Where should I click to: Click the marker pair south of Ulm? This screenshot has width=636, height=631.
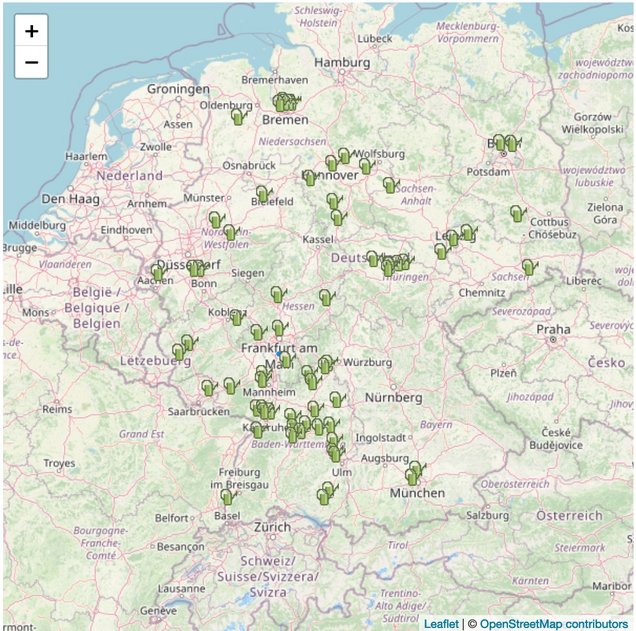[326, 492]
